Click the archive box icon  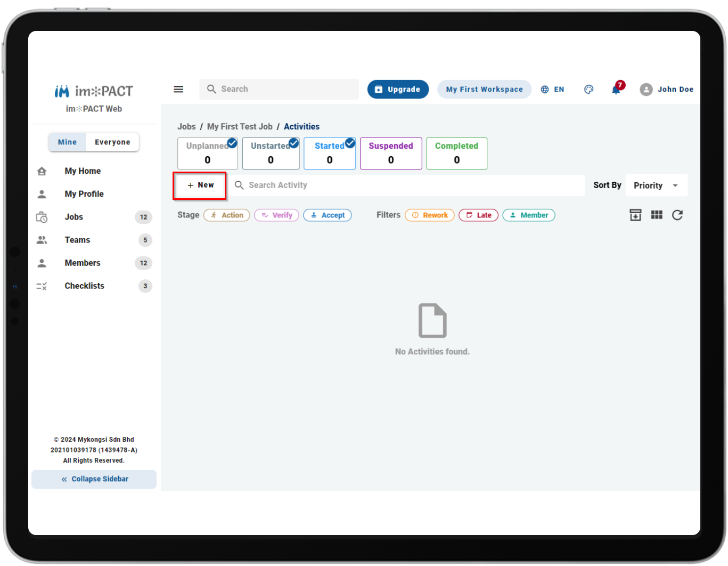635,215
